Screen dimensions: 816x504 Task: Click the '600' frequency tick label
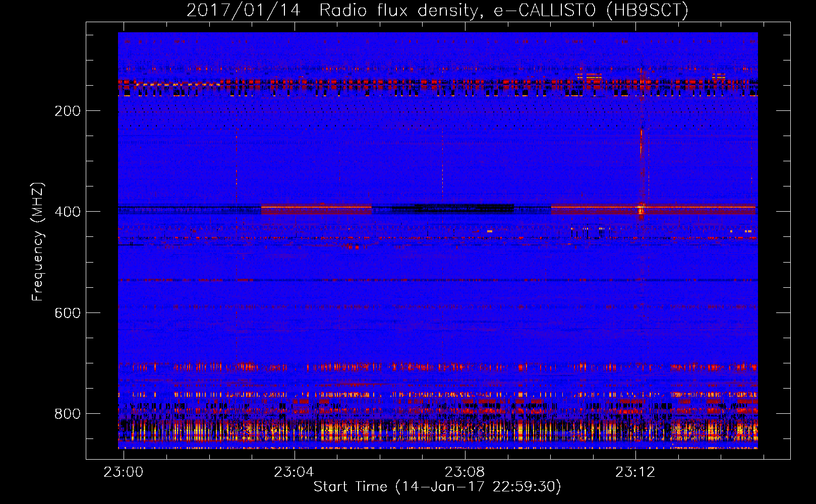point(68,313)
